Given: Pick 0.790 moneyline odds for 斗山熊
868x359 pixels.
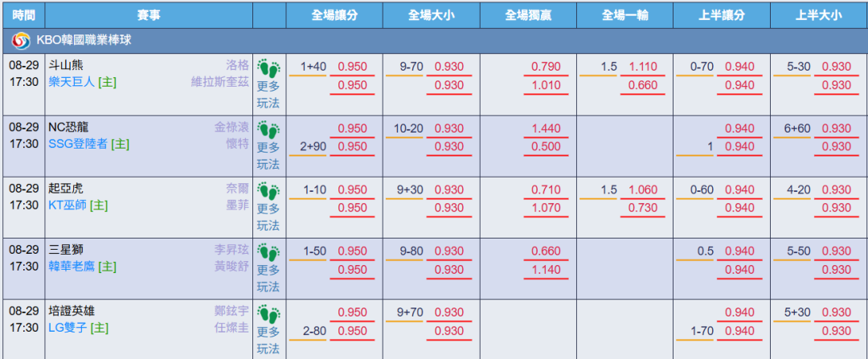Looking at the screenshot, I should 546,67.
